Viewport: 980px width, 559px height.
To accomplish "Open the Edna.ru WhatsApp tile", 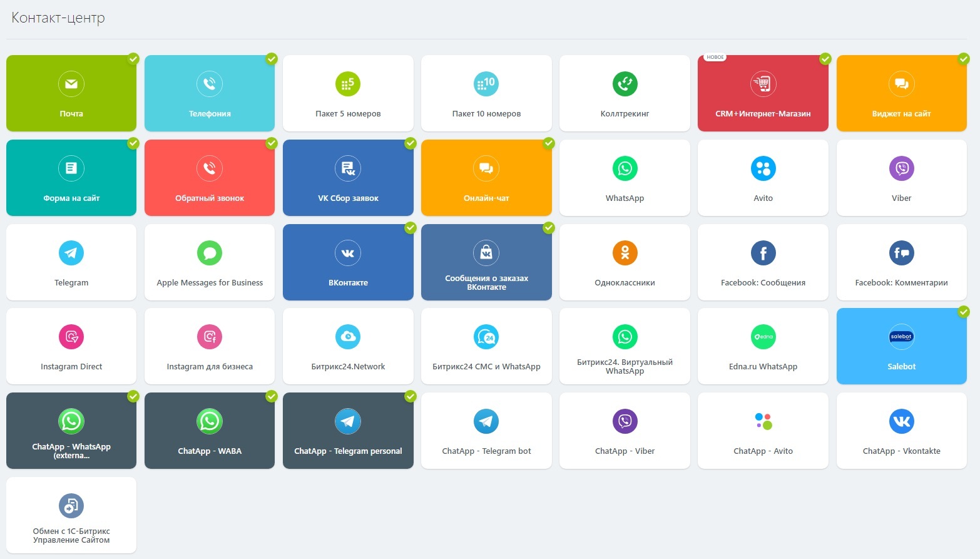I will [763, 346].
